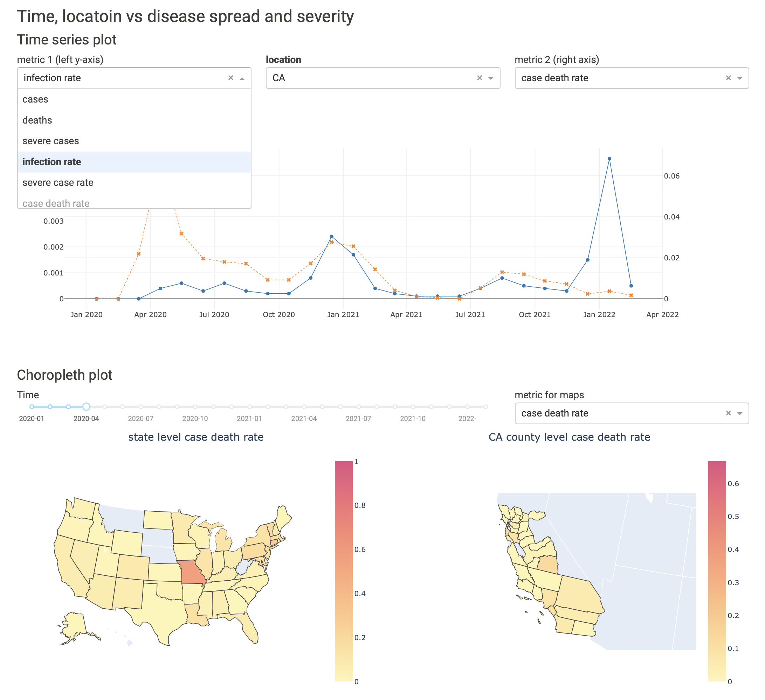Clear case death rate using its x icon
The height and width of the screenshot is (700, 765).
click(729, 78)
